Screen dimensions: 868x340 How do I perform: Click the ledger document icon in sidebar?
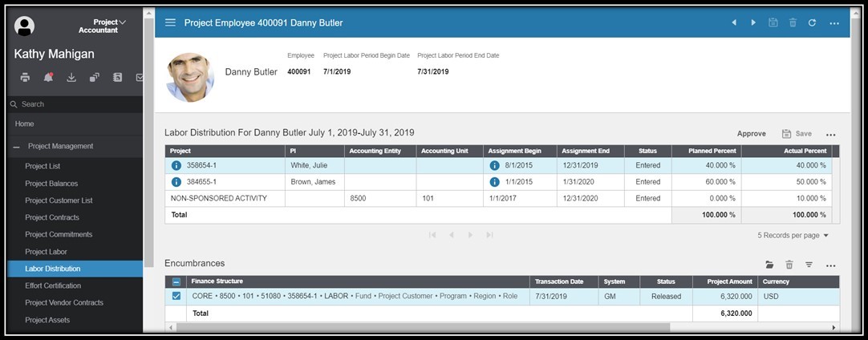pyautogui.click(x=117, y=78)
